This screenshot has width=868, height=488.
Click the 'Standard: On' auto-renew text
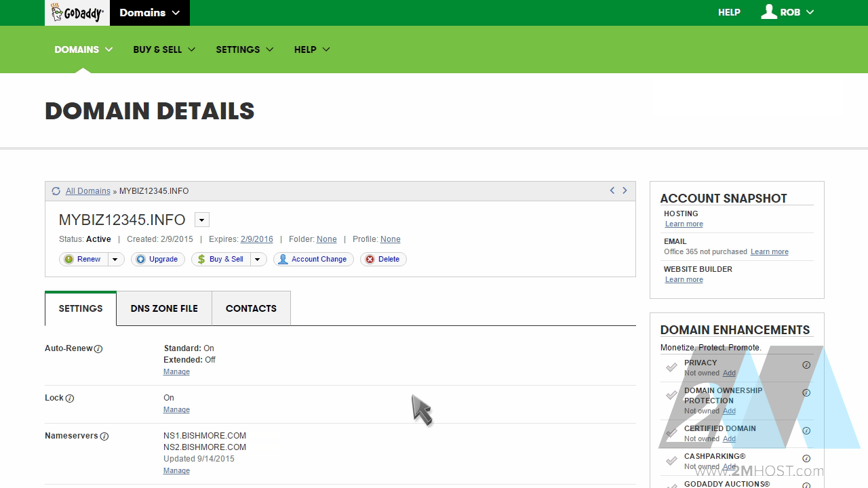pos(189,348)
